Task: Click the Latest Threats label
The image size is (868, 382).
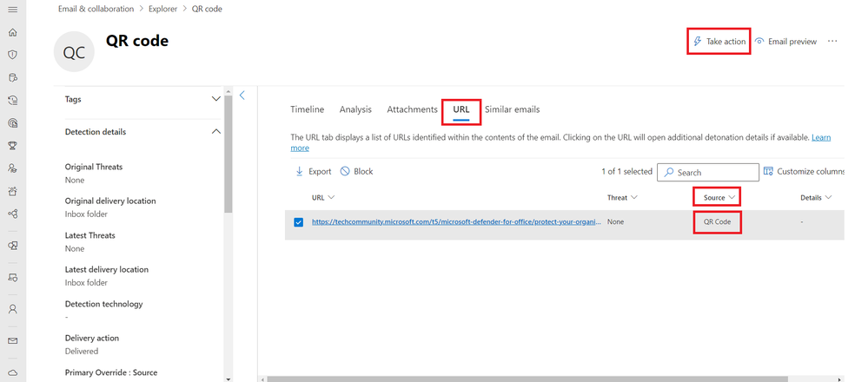Action: tap(90, 235)
